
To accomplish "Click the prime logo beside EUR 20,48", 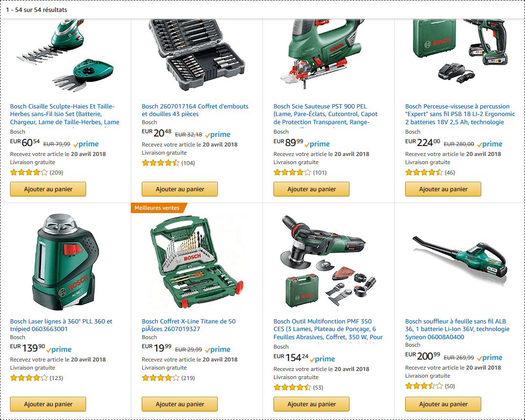I will [x=218, y=135].
